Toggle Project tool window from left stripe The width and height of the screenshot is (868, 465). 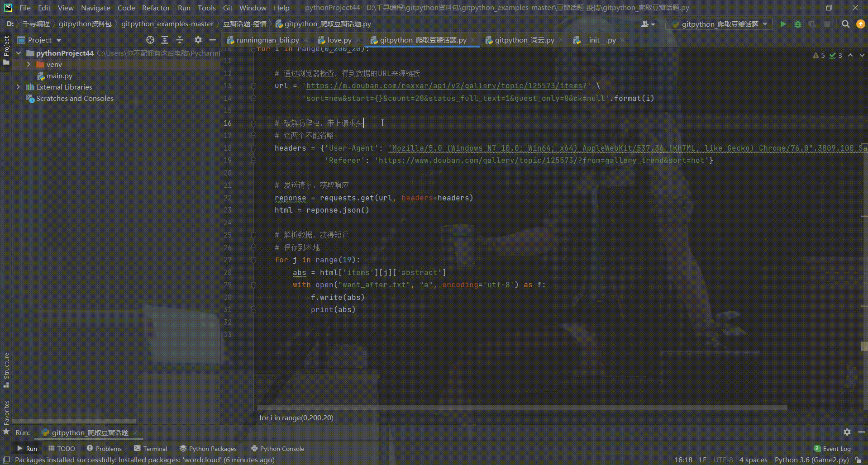pyautogui.click(x=6, y=50)
